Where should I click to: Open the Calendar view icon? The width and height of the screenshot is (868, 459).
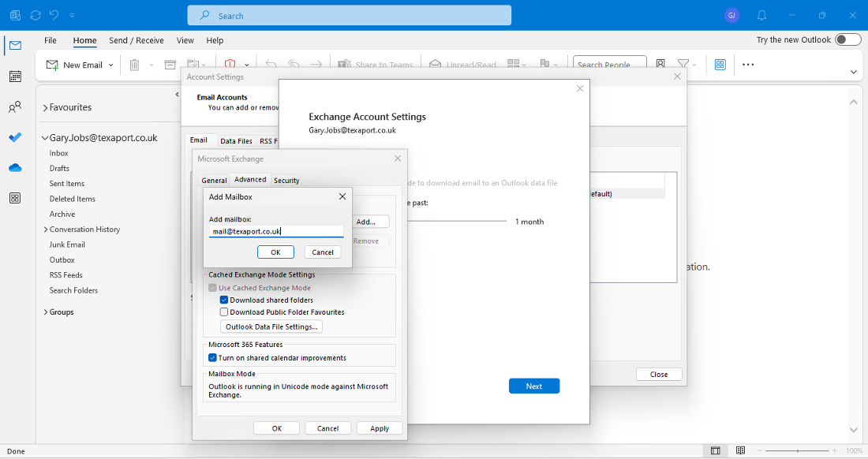click(x=15, y=75)
